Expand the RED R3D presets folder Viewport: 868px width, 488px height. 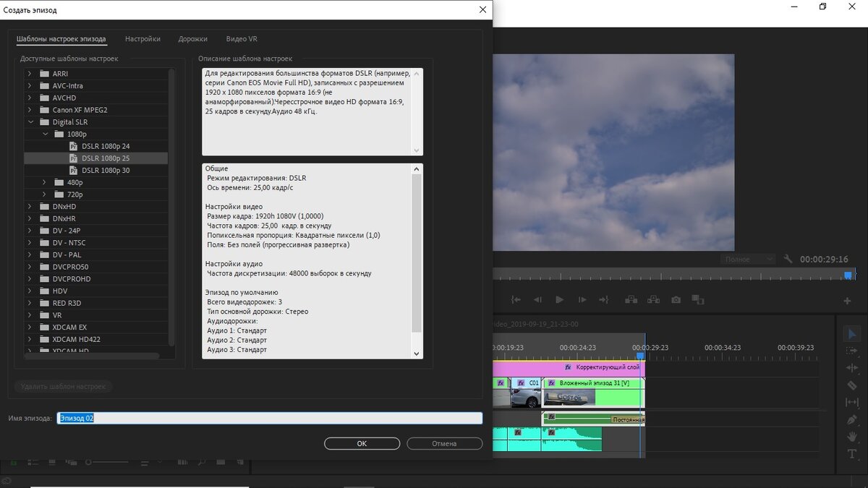(x=30, y=303)
